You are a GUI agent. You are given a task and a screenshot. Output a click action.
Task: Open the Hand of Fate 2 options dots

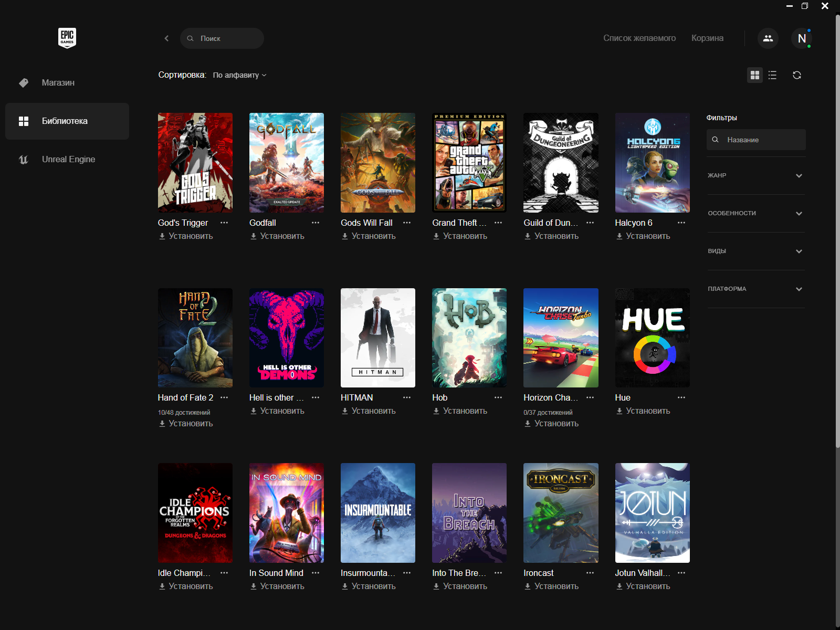pos(224,397)
